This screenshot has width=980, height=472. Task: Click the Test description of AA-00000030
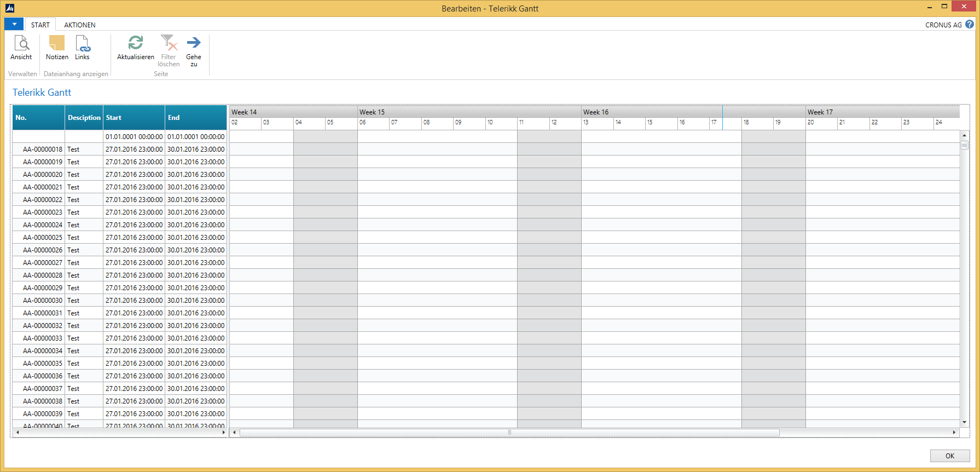pyautogui.click(x=84, y=300)
